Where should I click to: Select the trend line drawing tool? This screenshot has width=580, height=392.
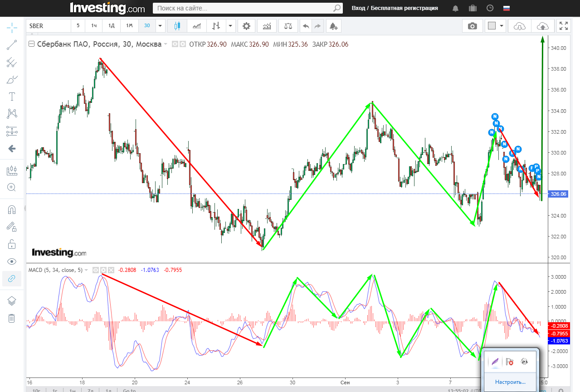pos(12,45)
